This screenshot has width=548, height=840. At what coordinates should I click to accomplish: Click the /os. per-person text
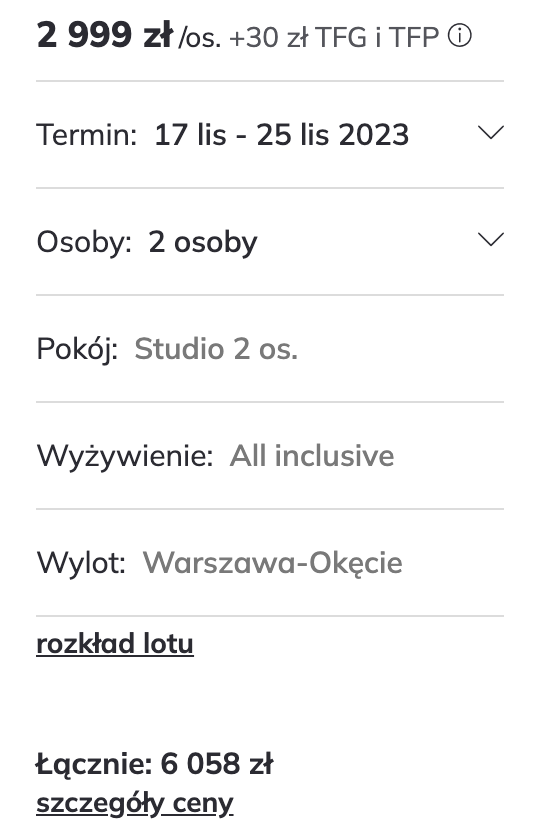point(199,39)
